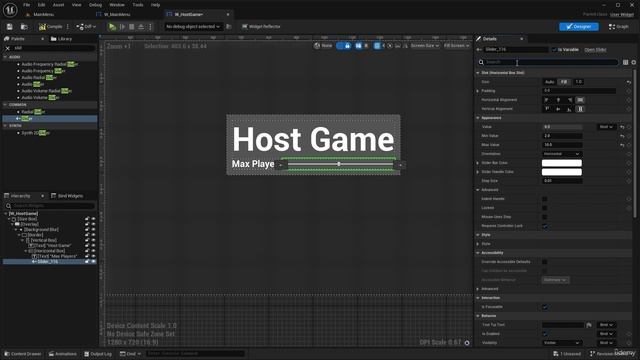Image resolution: width=640 pixels, height=360 pixels.
Task: Click the Details panel search field
Action: point(547,62)
